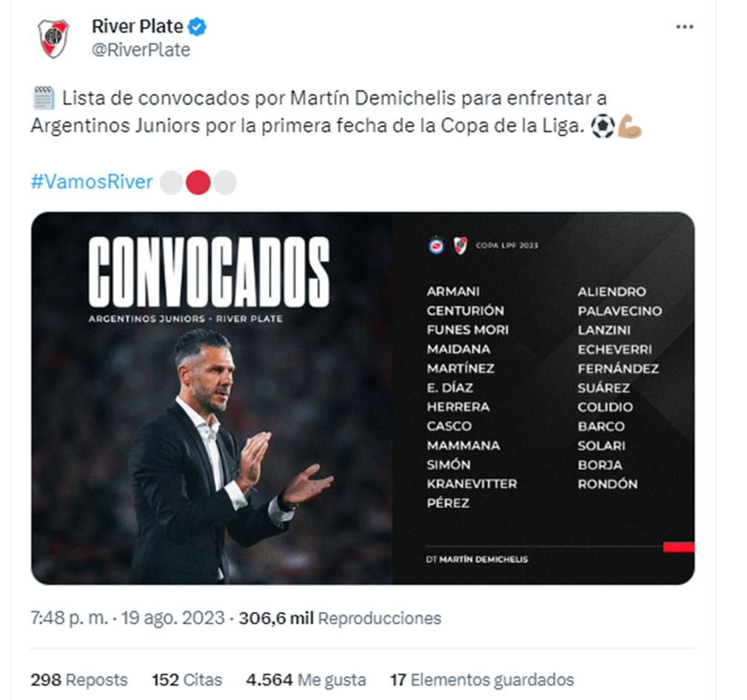Open the 152 Citas list
The height and width of the screenshot is (700, 747).
coord(187,679)
